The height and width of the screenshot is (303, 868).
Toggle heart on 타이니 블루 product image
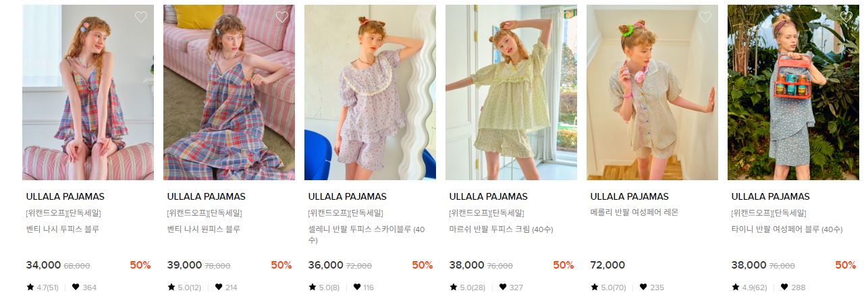pyautogui.click(x=846, y=18)
